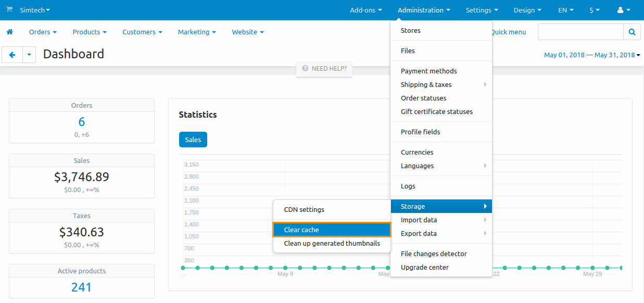Click the Sales statistics tab button
644x303 pixels.
[x=193, y=140]
